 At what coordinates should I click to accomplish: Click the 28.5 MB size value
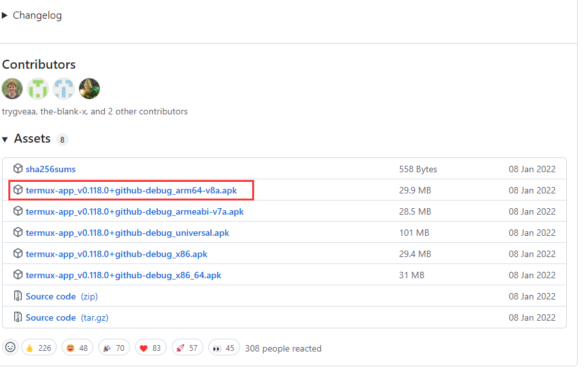coord(415,211)
